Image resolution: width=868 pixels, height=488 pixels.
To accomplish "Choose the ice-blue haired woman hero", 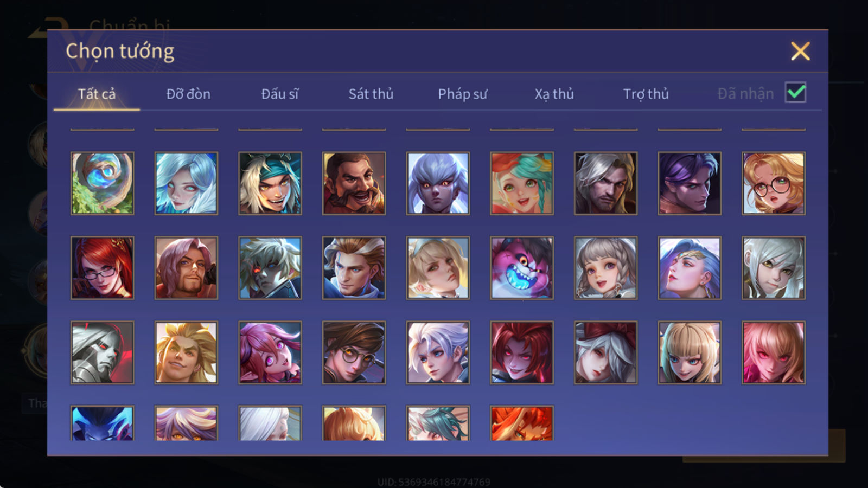I will pos(186,183).
